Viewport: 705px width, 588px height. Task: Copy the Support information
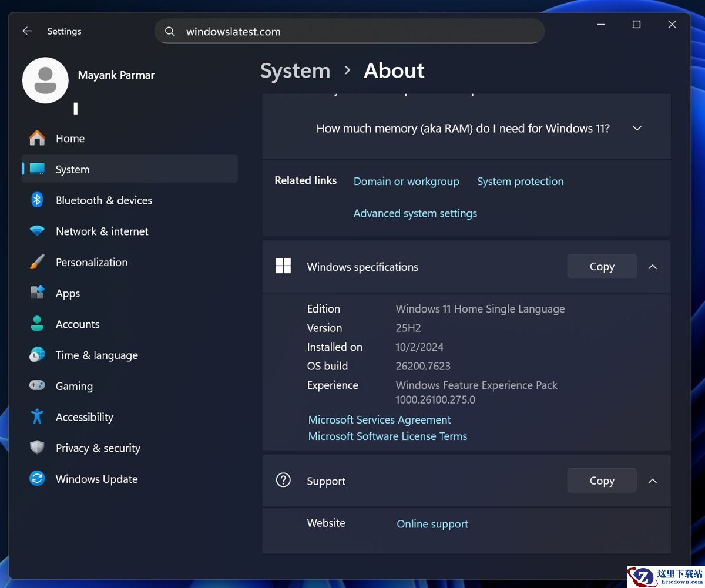[x=602, y=481]
